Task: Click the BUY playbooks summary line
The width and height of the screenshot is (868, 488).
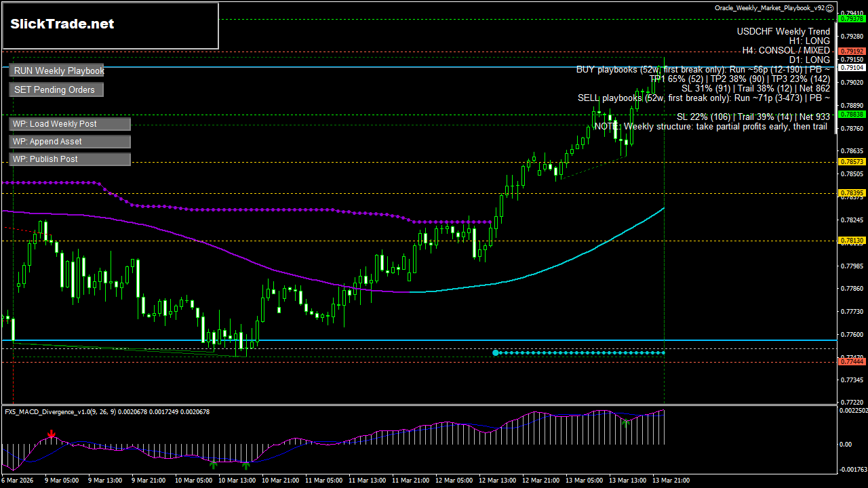Action: click(703, 69)
